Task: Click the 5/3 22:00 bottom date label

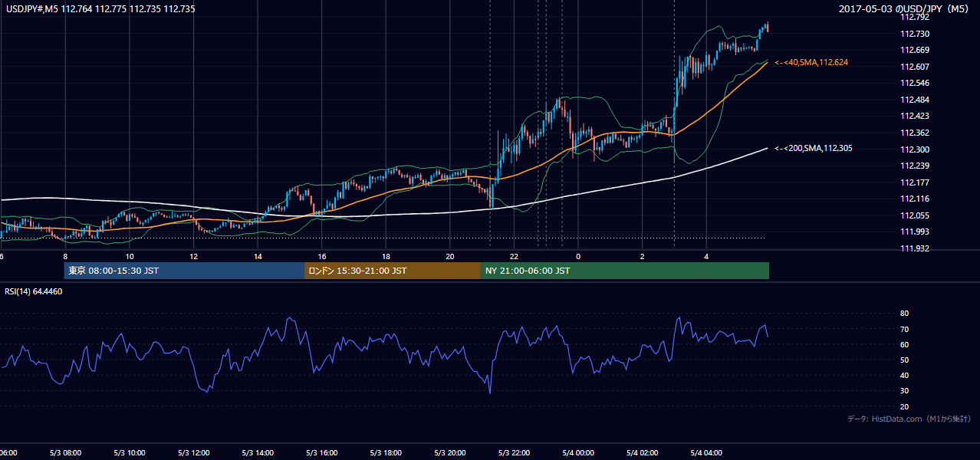Action: pos(515,453)
